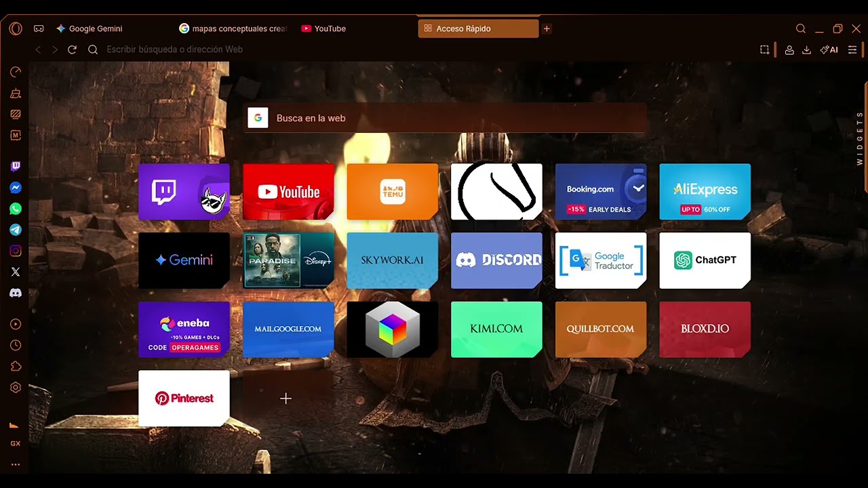Open the Disney+ Paradise tile

pos(288,260)
